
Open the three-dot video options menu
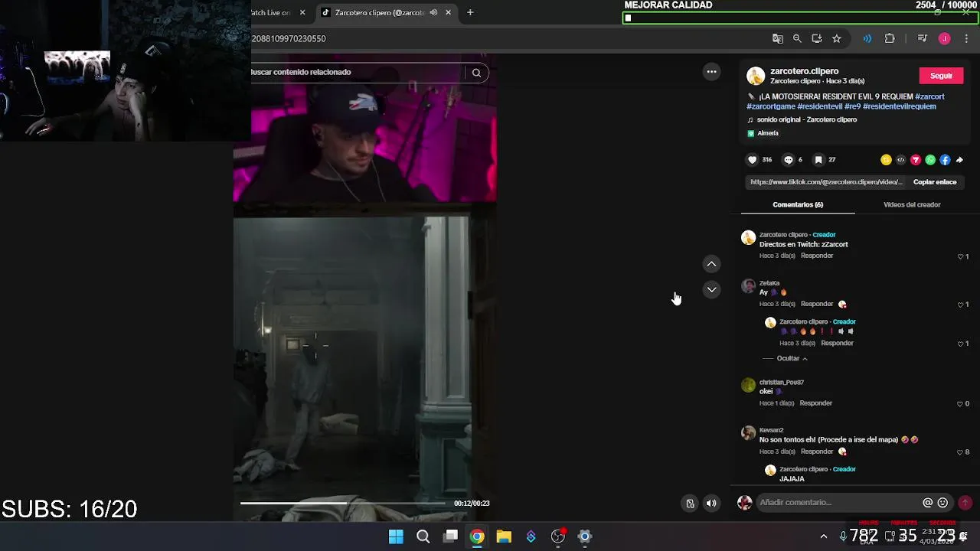tap(711, 71)
